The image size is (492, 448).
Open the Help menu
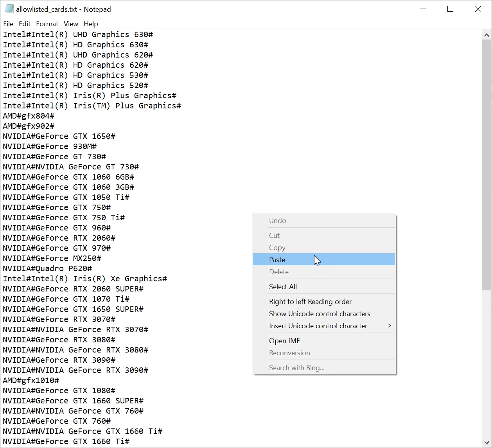(91, 24)
